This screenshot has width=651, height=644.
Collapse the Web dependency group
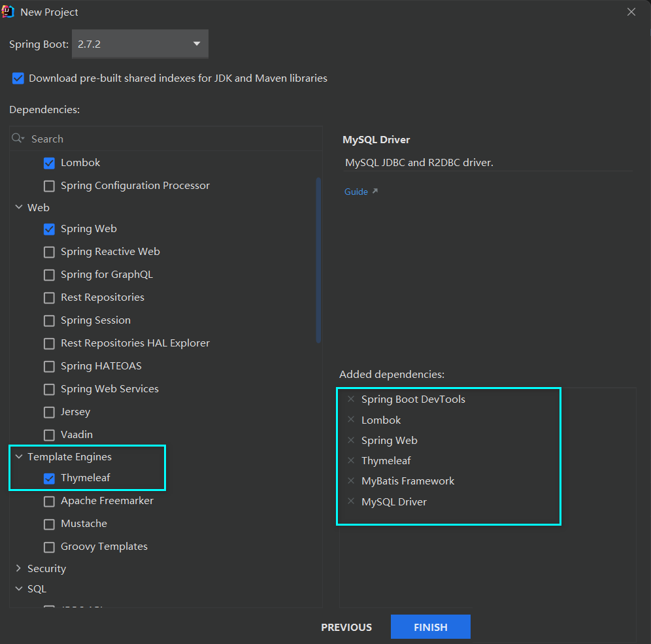point(18,207)
